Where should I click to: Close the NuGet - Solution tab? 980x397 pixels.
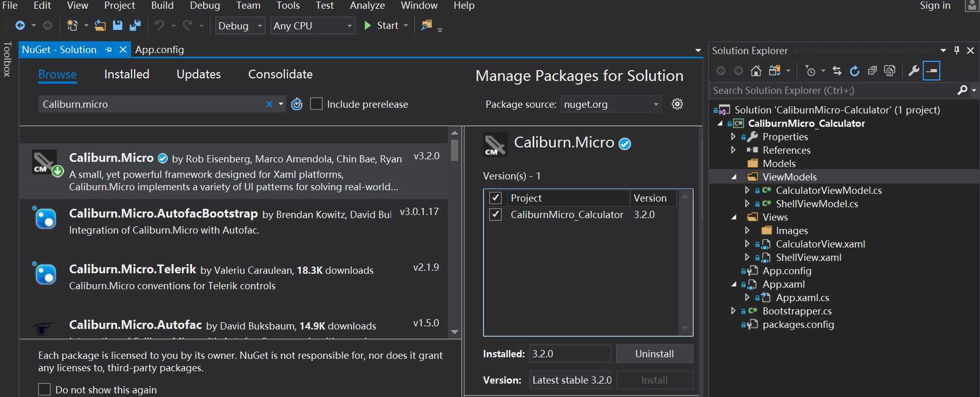point(123,49)
